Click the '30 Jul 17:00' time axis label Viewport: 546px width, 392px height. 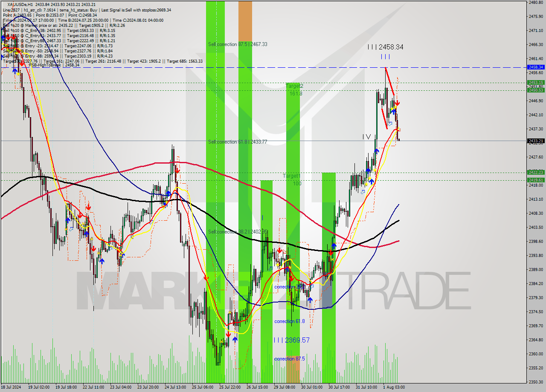pos(339,387)
